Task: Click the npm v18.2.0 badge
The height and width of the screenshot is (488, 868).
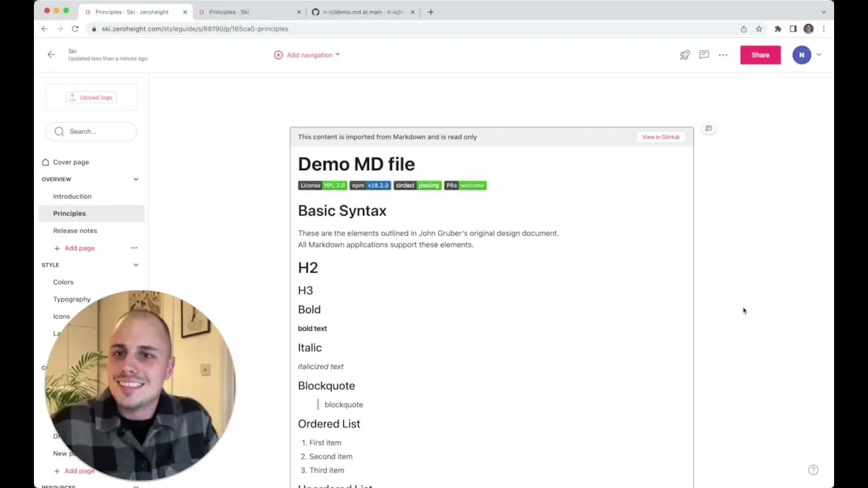Action: (370, 185)
